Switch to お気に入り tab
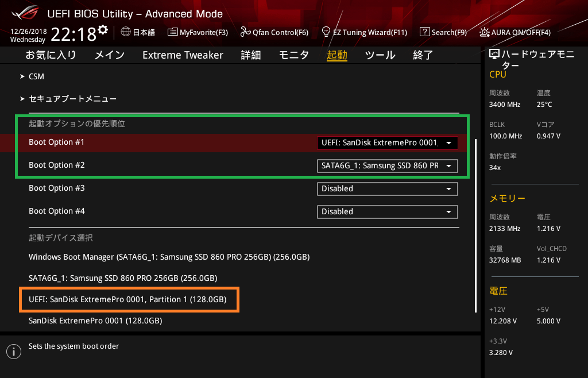This screenshot has height=378, width=588. pyautogui.click(x=51, y=55)
